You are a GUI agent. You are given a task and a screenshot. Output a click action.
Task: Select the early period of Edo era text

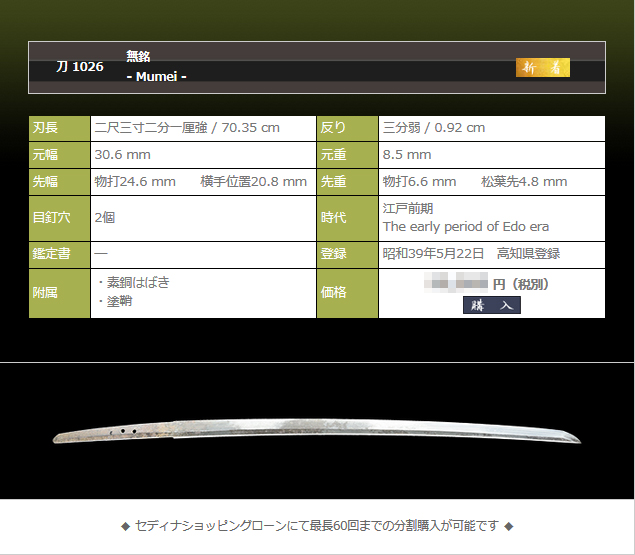[466, 227]
